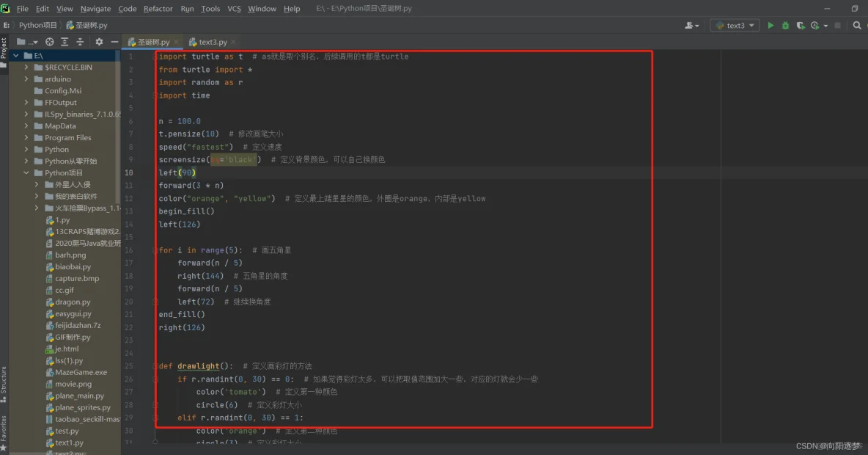Select movie.png in the project tree
868x455 pixels.
click(68, 384)
